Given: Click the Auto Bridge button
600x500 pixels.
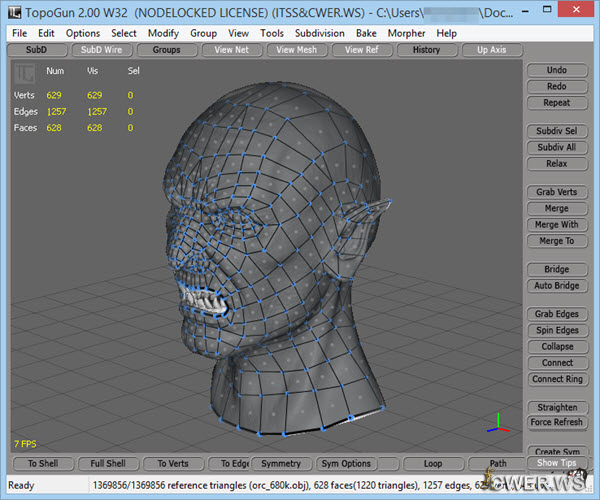Looking at the screenshot, I should tap(556, 286).
